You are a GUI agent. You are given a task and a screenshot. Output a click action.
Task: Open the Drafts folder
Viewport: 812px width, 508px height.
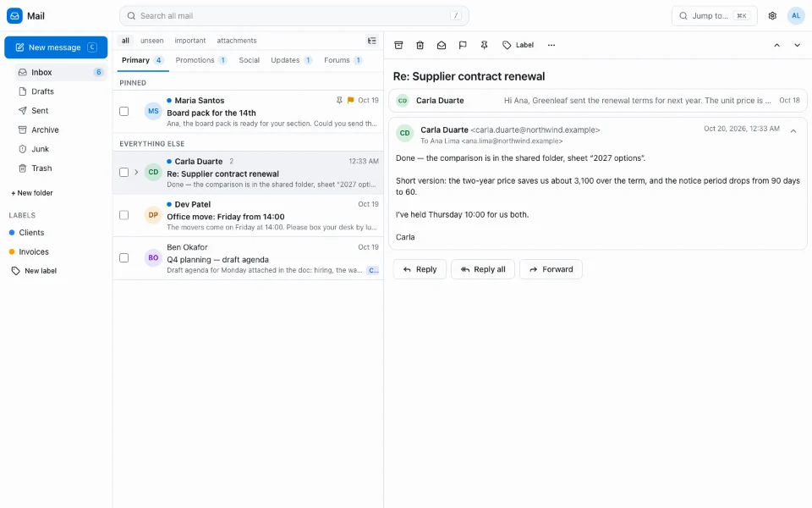pos(60,91)
